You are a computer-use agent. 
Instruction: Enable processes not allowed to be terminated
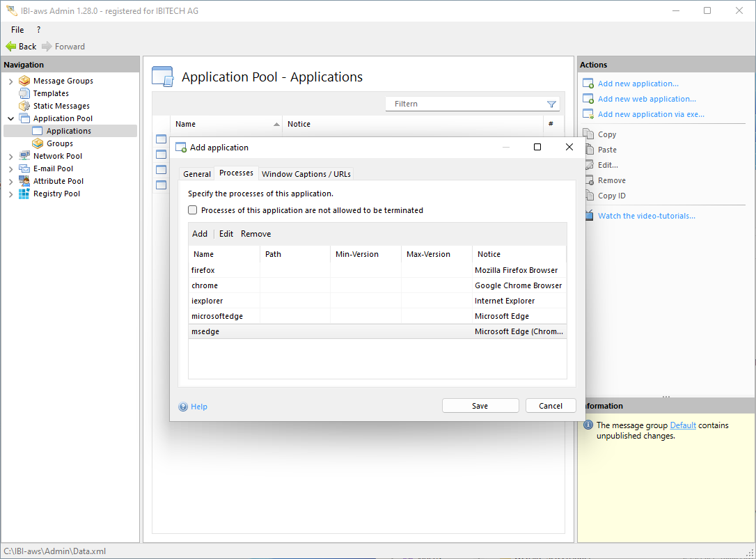click(193, 210)
